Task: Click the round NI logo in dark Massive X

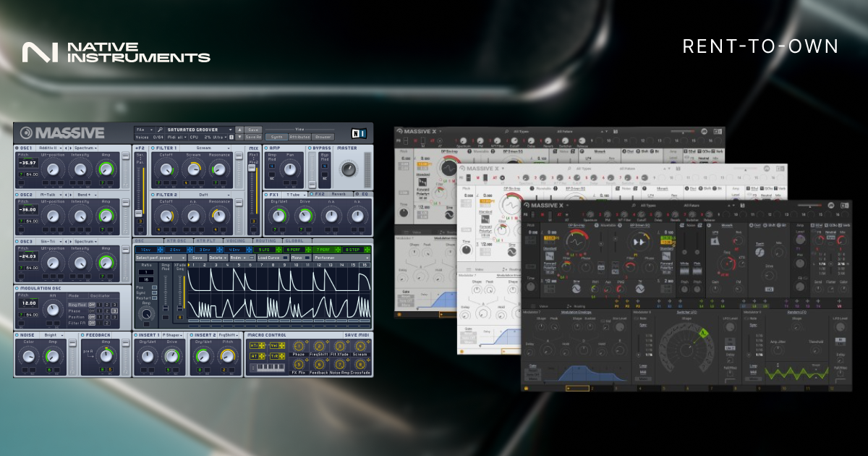Action: [831, 206]
